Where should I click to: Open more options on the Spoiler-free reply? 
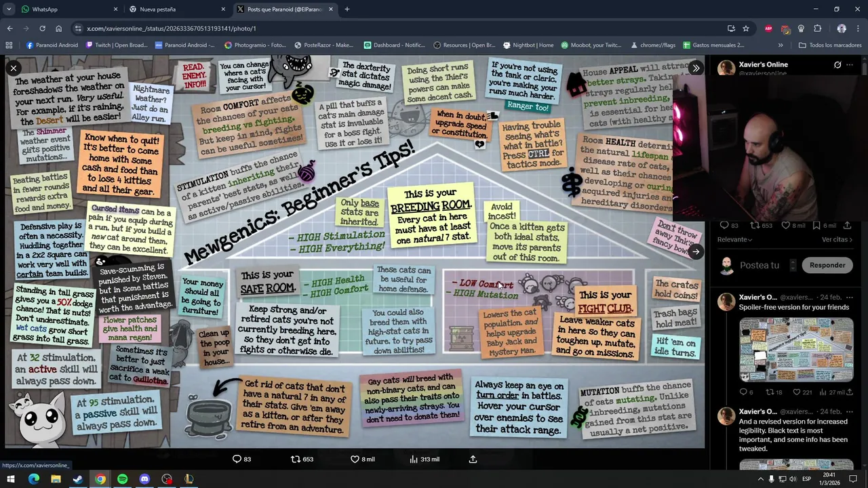point(850,298)
